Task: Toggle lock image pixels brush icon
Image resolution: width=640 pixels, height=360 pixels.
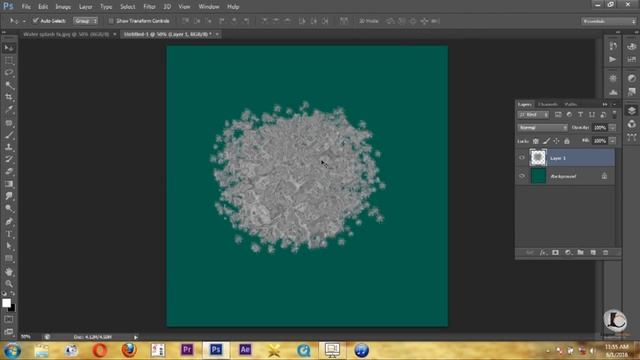Action: point(547,141)
